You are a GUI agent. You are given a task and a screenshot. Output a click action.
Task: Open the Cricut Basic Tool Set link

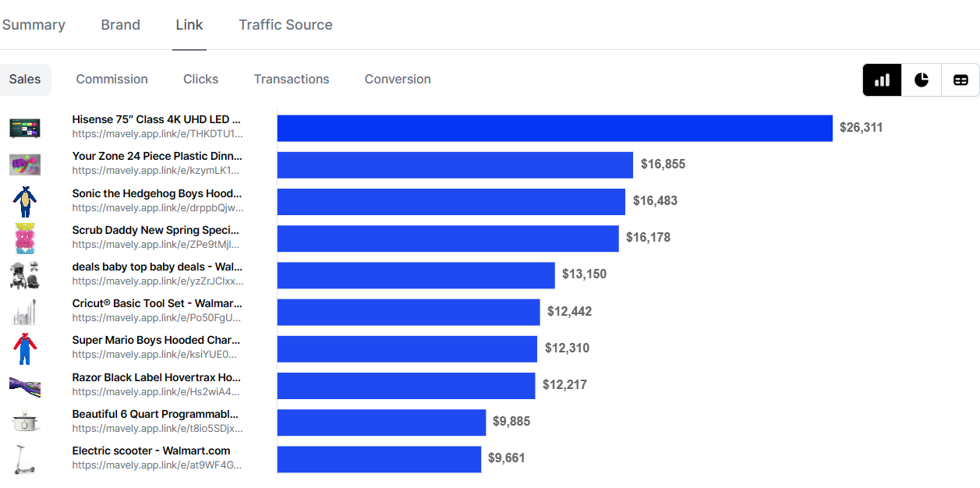tap(157, 310)
